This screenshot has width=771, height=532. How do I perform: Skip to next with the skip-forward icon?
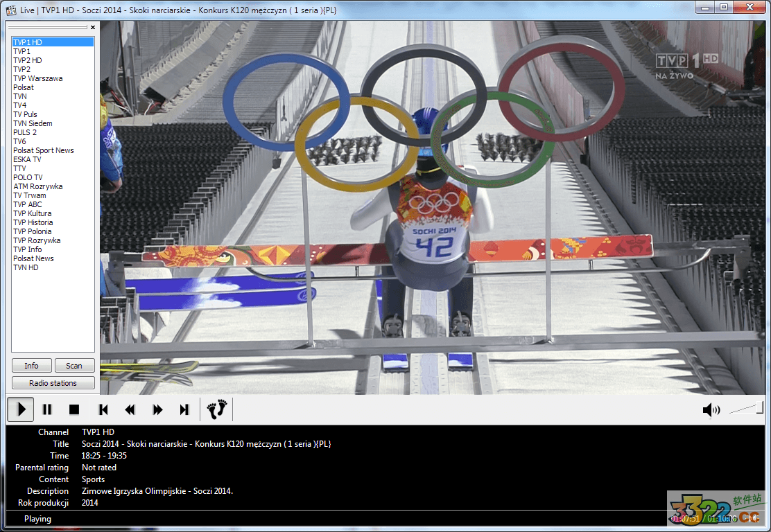coord(184,409)
